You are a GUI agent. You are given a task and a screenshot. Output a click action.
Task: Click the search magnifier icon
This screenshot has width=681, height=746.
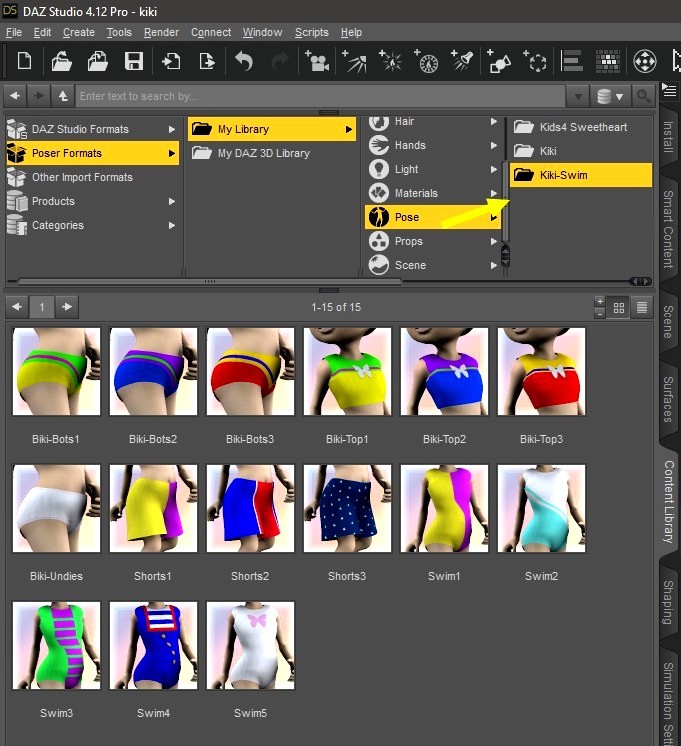643,96
